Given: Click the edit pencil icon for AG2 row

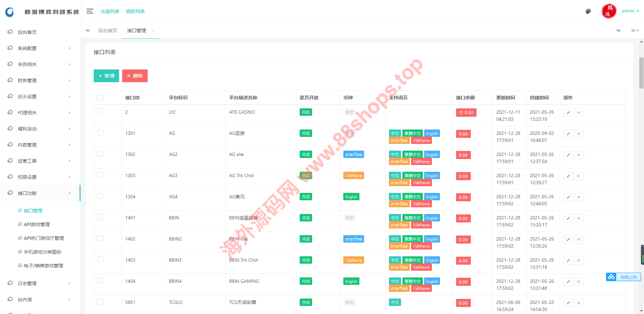Looking at the screenshot, I should click(568, 155).
